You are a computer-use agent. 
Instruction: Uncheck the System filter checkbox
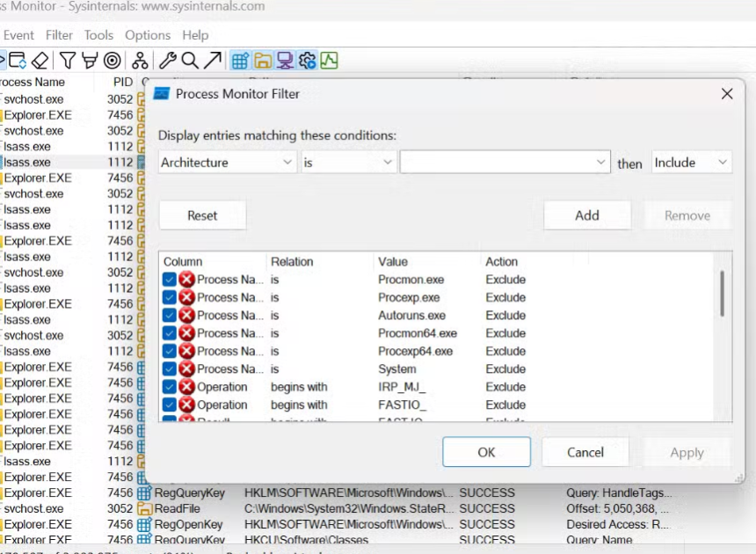click(x=170, y=368)
